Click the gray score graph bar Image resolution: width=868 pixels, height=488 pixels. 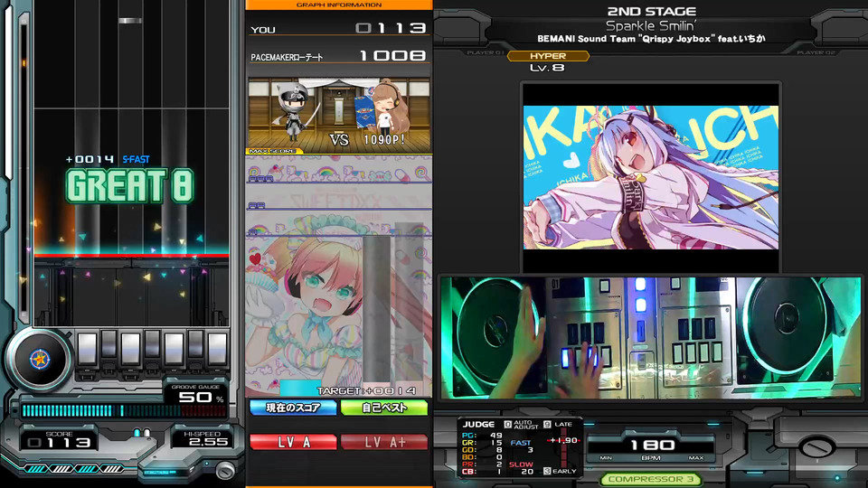click(x=377, y=309)
